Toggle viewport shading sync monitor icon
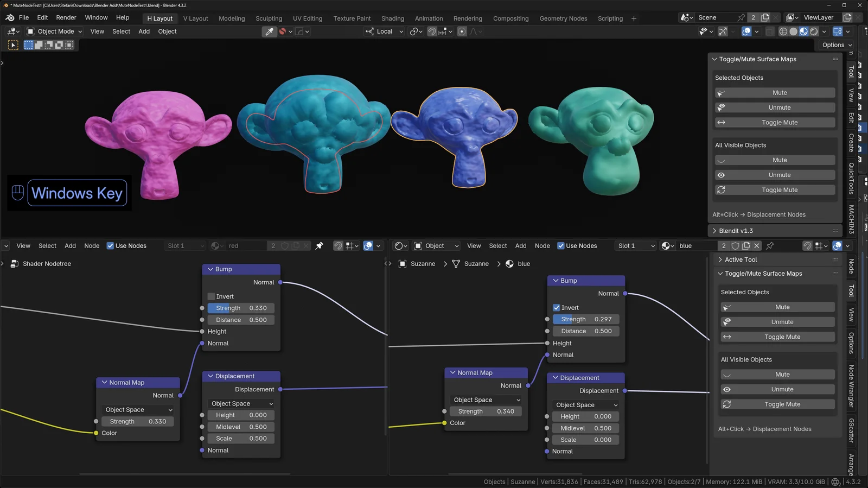Image resolution: width=868 pixels, height=488 pixels. pos(838,31)
